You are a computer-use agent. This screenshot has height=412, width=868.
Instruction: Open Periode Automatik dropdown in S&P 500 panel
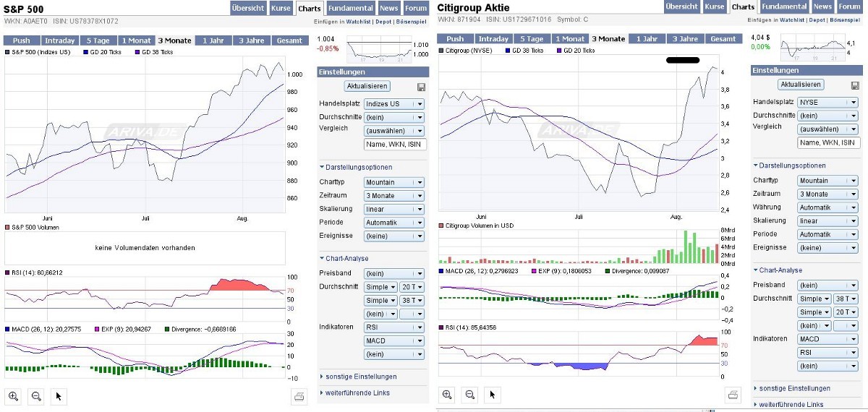394,223
